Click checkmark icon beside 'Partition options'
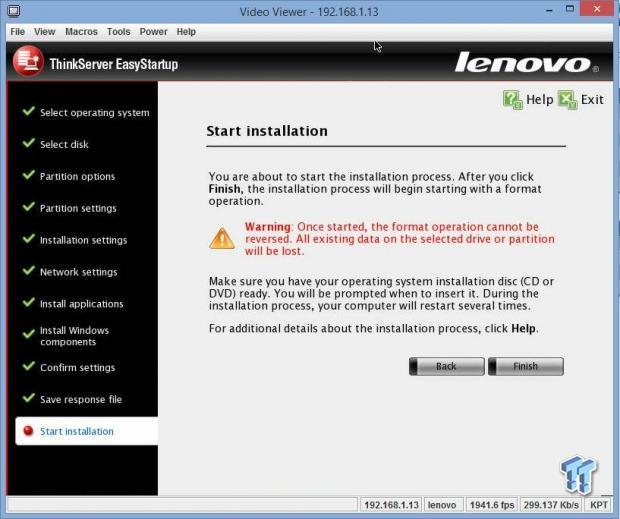This screenshot has height=519, width=620. 28,175
